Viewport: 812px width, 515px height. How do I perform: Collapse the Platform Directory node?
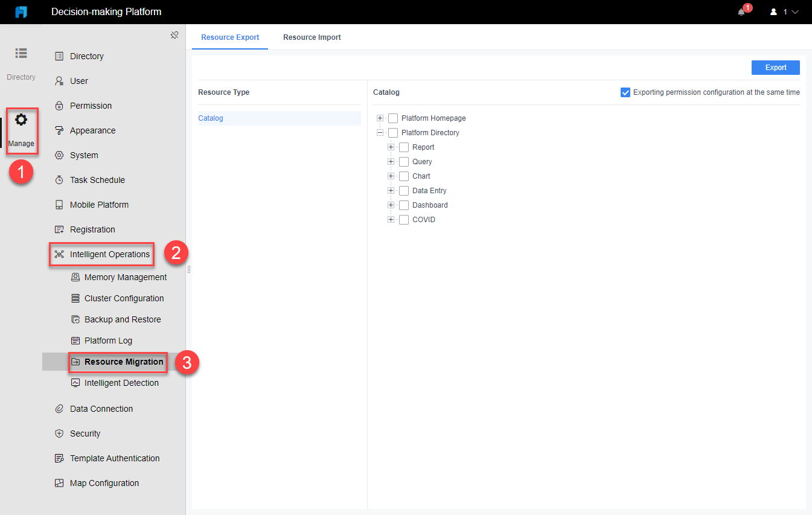[380, 132]
